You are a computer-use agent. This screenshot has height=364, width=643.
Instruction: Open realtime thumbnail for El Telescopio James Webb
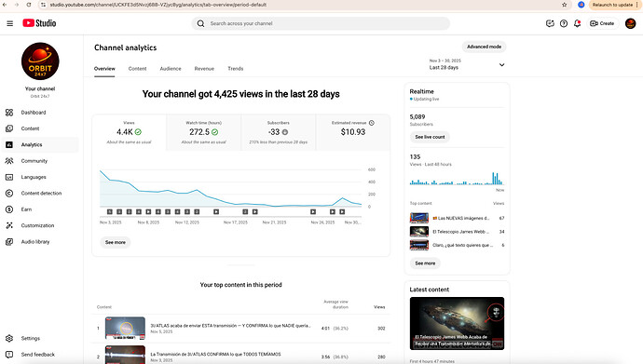click(x=419, y=231)
